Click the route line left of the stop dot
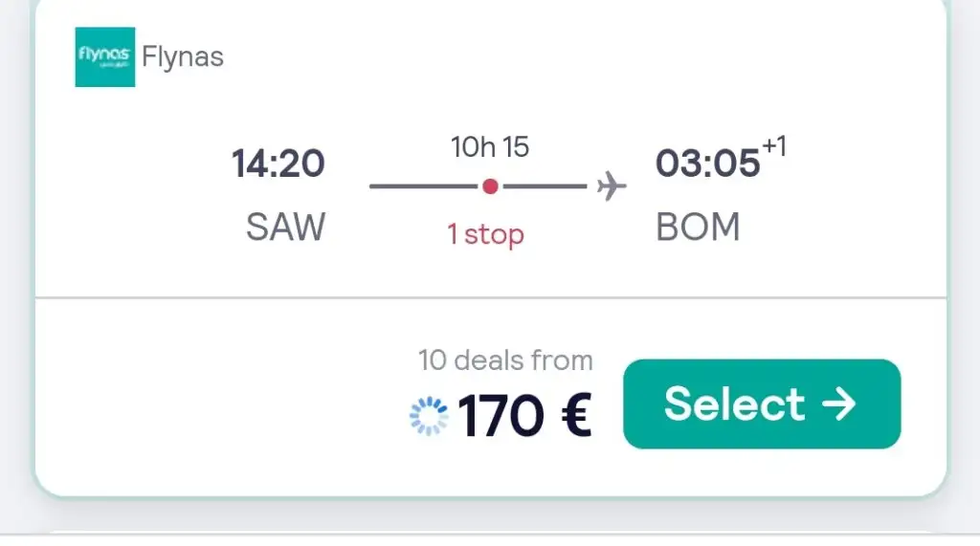The width and height of the screenshot is (980, 546). coord(424,186)
